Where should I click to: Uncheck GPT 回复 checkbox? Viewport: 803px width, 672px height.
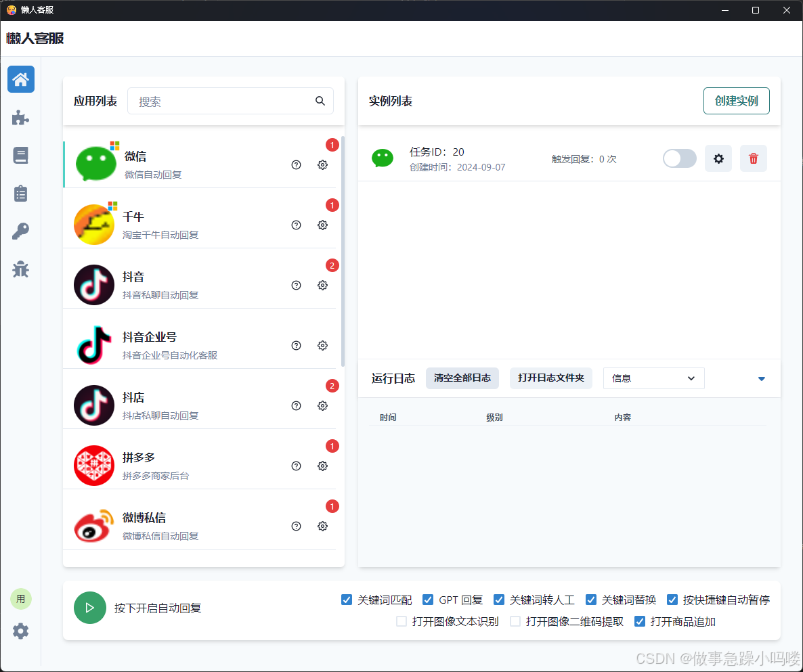click(x=428, y=600)
